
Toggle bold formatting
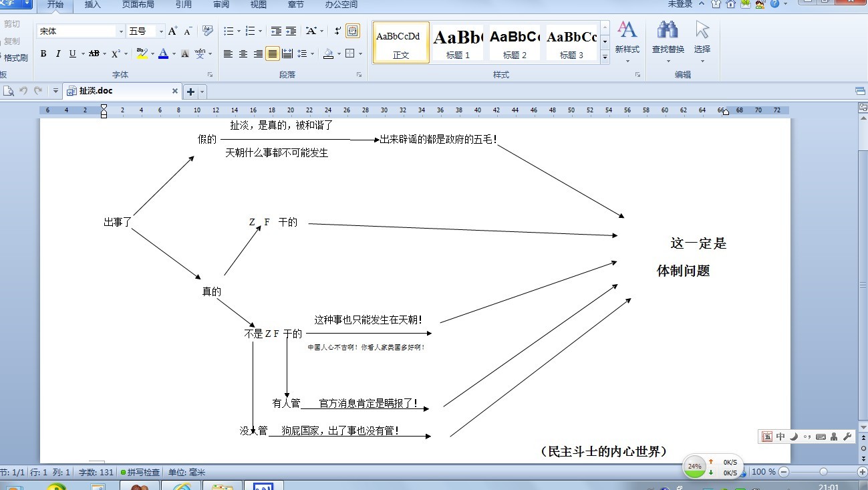[43, 54]
